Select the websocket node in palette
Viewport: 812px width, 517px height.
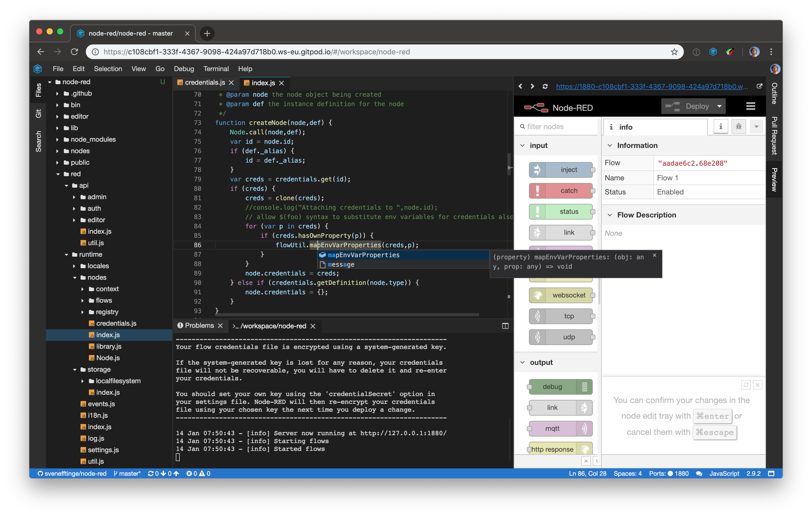560,295
